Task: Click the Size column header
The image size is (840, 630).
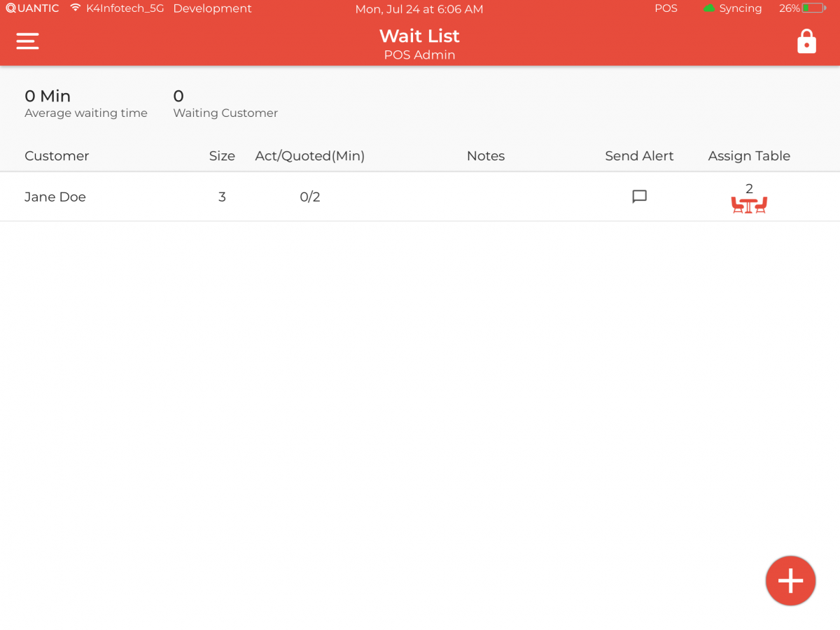Action: pyautogui.click(x=222, y=155)
